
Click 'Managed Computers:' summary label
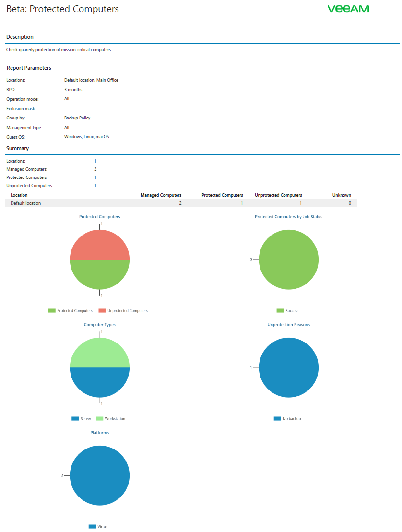coord(27,169)
